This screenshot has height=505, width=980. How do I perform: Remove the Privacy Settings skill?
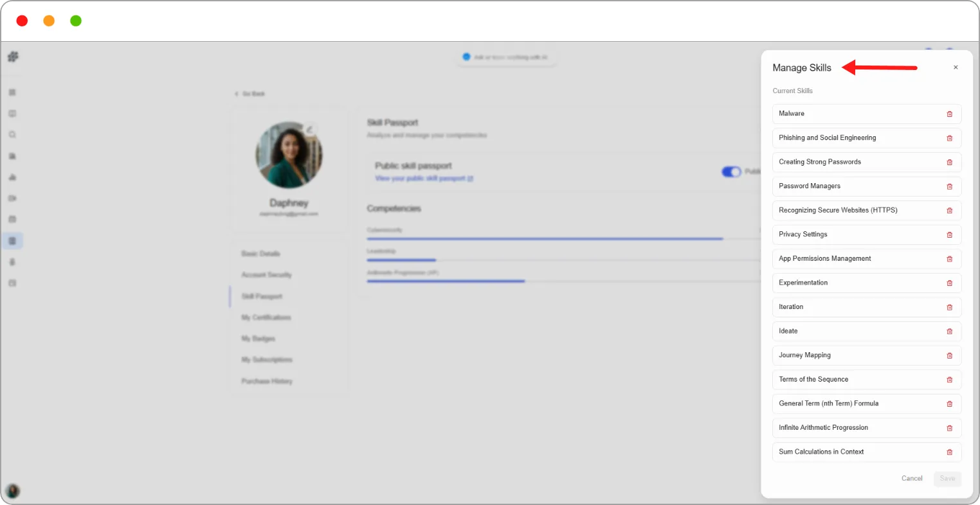pyautogui.click(x=949, y=235)
